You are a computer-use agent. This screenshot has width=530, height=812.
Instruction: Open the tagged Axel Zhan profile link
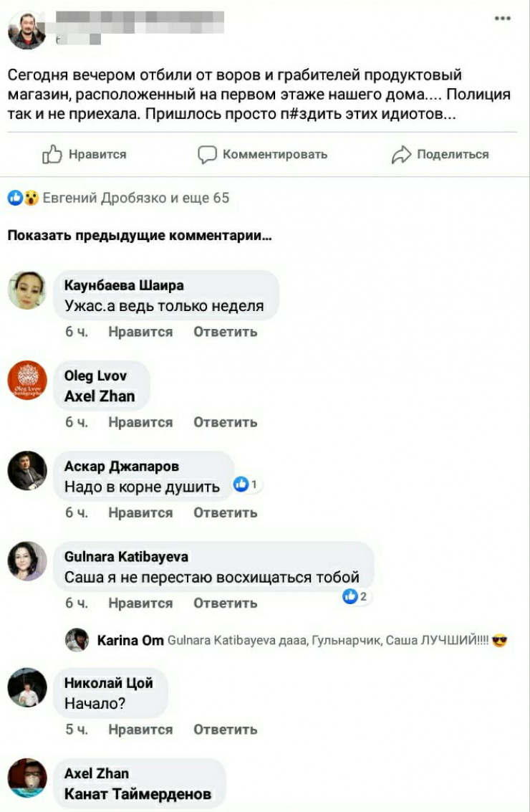tap(100, 396)
